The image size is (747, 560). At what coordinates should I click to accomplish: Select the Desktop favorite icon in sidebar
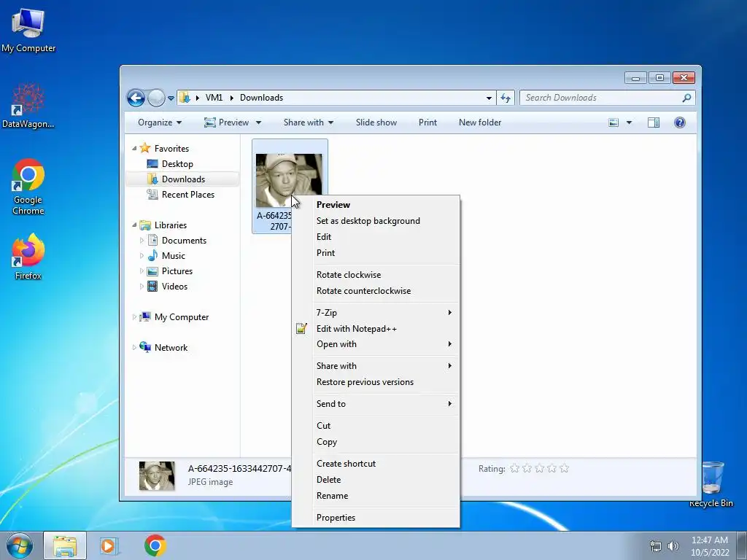tap(152, 164)
